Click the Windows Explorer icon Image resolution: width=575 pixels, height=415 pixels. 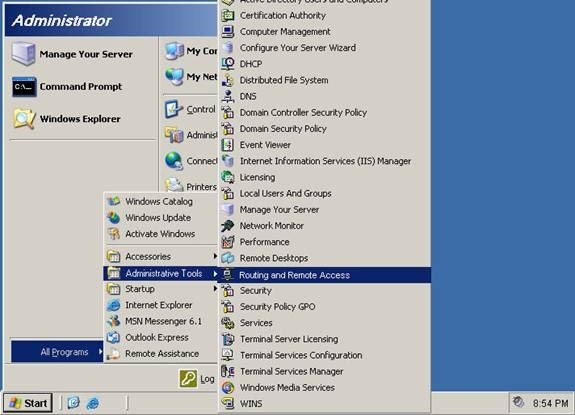point(24,119)
